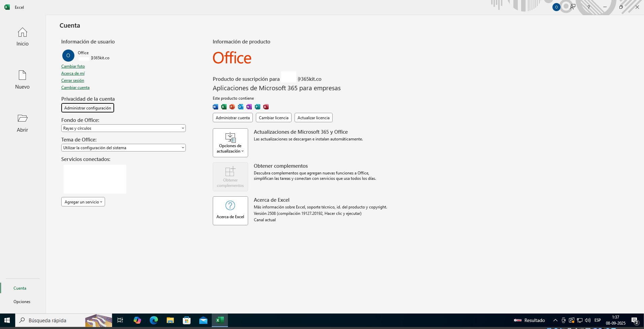Open Opciones de actualización menu
Screen dimensions: 644x329
pyautogui.click(x=230, y=143)
